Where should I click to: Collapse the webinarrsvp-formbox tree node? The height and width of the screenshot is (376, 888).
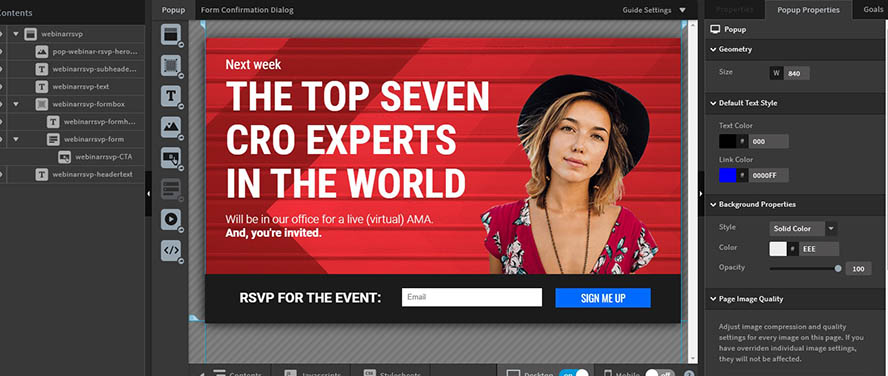16,104
